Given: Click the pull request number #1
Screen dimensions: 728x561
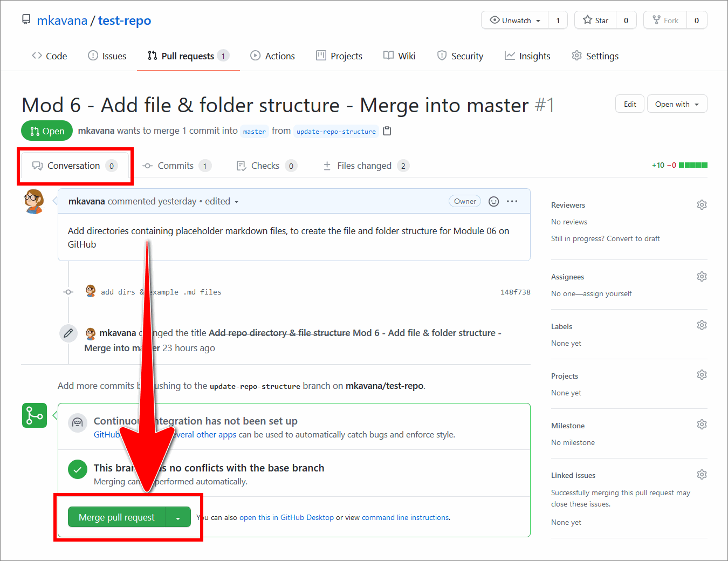Looking at the screenshot, I should pyautogui.click(x=544, y=105).
